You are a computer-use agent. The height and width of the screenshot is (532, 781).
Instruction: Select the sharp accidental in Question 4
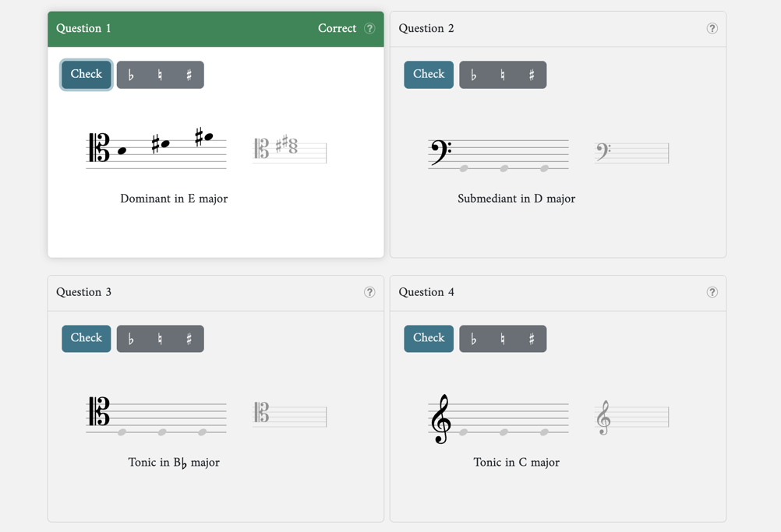click(532, 339)
